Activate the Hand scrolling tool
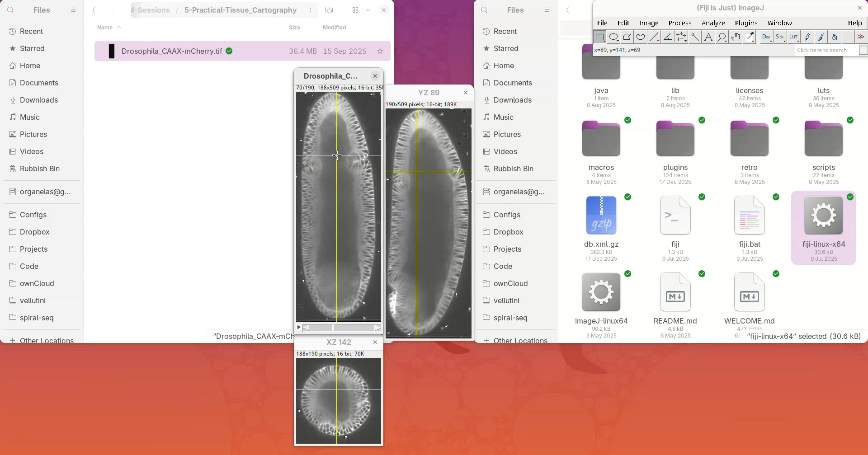Image resolution: width=868 pixels, height=455 pixels. pyautogui.click(x=736, y=37)
